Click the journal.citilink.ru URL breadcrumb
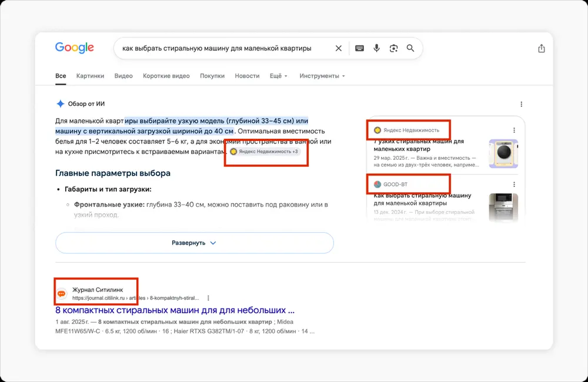Viewport: 588px width, 382px height. click(135, 298)
